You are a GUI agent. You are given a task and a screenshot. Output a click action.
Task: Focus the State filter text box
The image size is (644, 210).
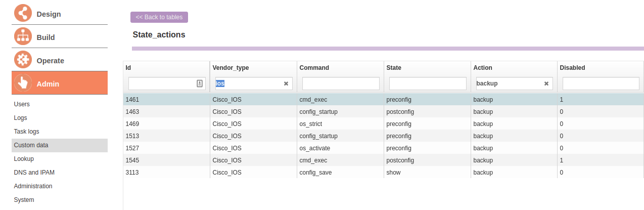[428, 83]
